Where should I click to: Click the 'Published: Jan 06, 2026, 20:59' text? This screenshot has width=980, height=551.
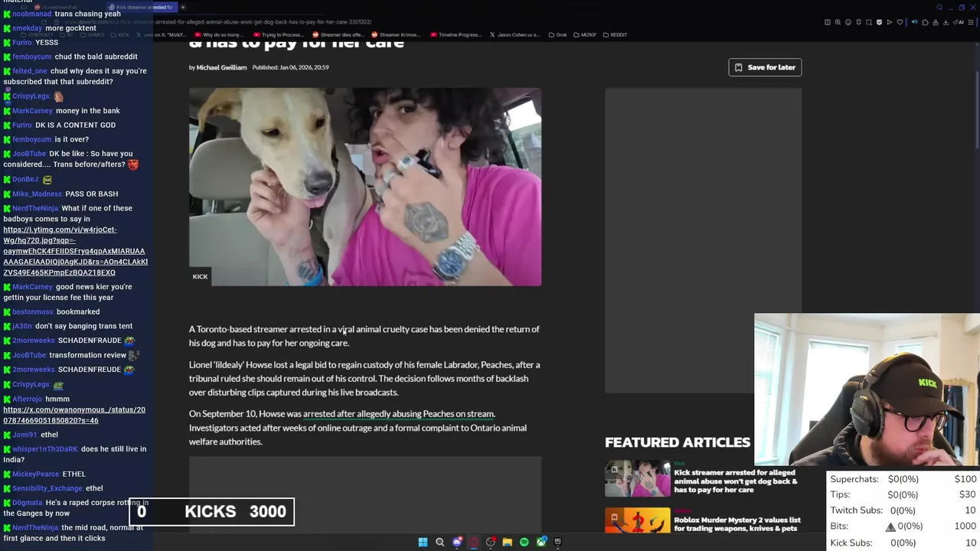click(290, 67)
